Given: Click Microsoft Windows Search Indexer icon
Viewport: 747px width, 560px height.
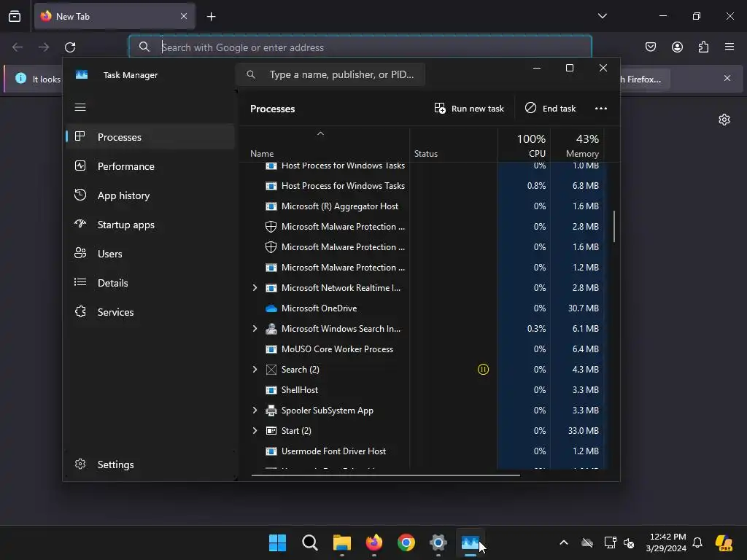Looking at the screenshot, I should tap(271, 329).
